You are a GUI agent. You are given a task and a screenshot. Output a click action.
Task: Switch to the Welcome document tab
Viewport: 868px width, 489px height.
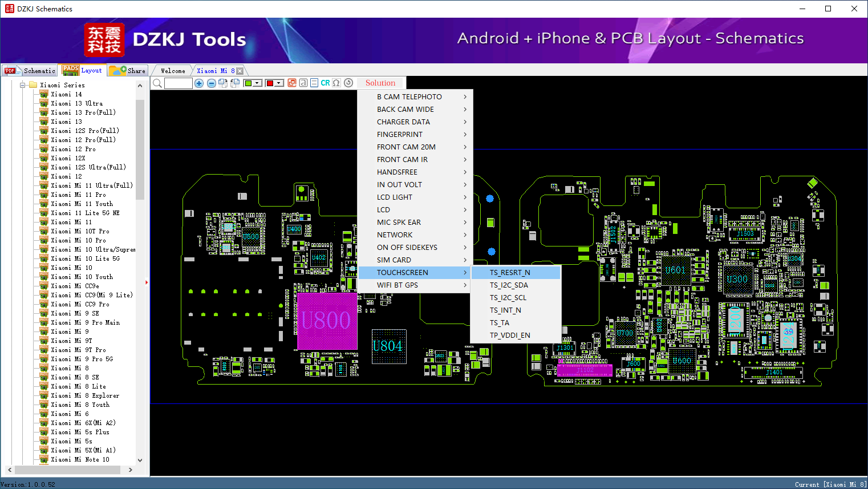click(173, 71)
